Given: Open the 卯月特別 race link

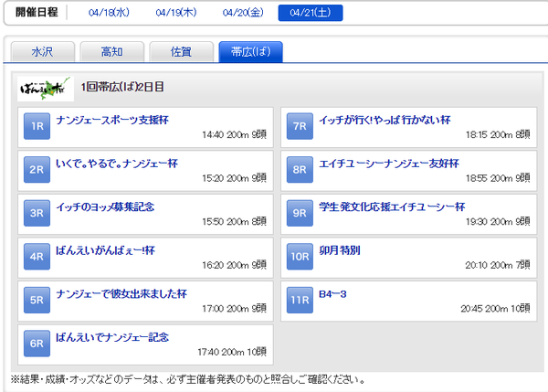Looking at the screenshot, I should (340, 250).
